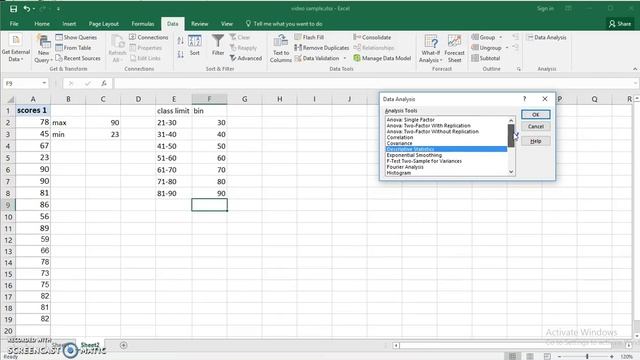Open Data Validation dropdown arrow
The image size is (640, 360).
345,58
